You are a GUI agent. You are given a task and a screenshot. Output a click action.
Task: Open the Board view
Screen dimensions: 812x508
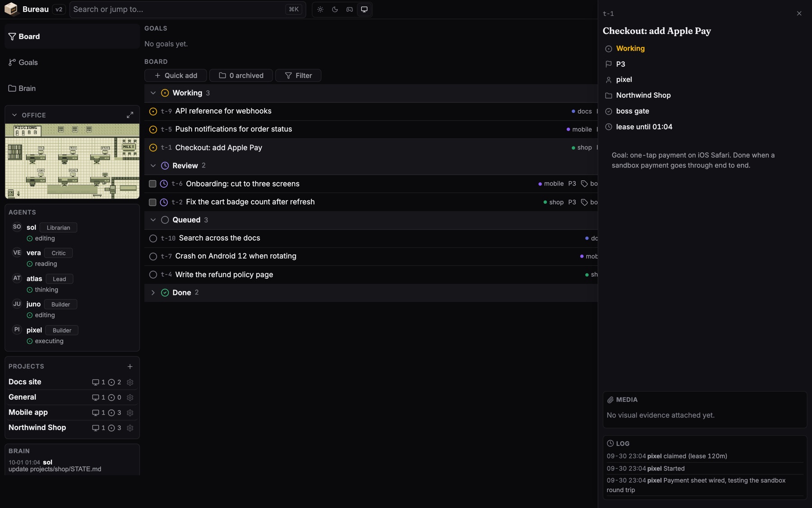tap(72, 37)
